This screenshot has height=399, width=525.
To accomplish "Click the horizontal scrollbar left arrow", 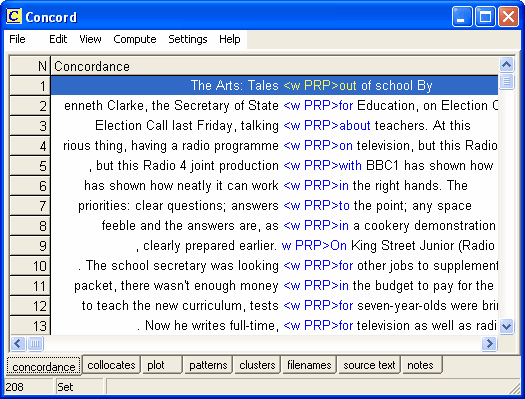I will point(18,343).
